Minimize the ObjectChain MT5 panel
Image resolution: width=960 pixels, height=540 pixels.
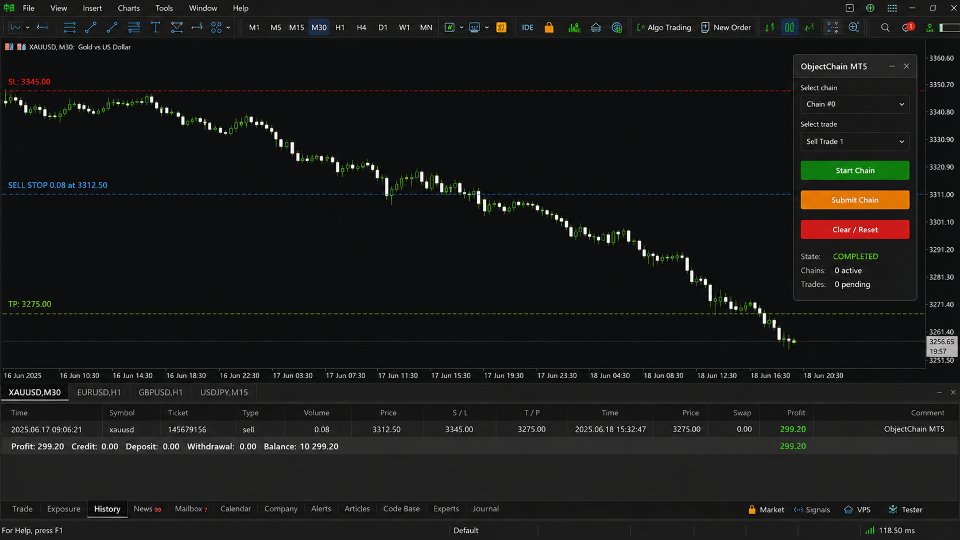tap(891, 66)
